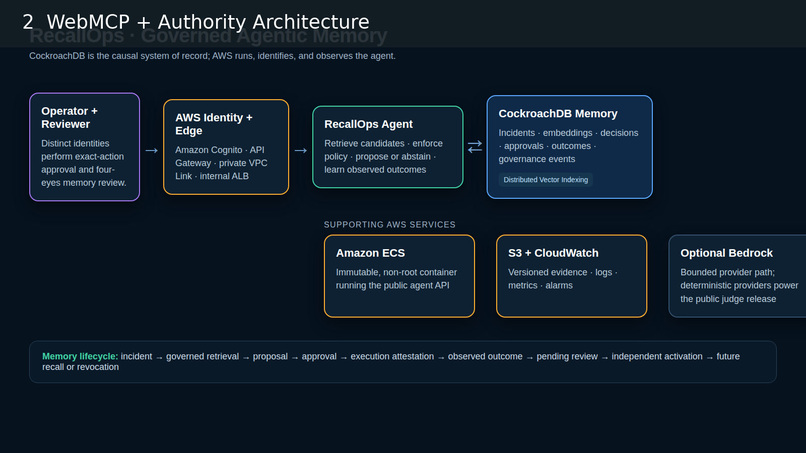Click the 'Memory lifecycle:' green label
This screenshot has width=806, height=453.
[x=80, y=356]
